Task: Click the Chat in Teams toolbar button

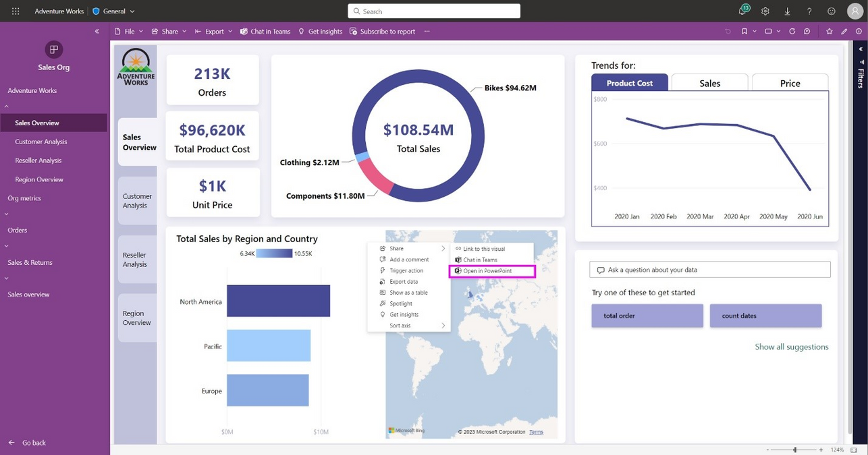Action: 265,31
